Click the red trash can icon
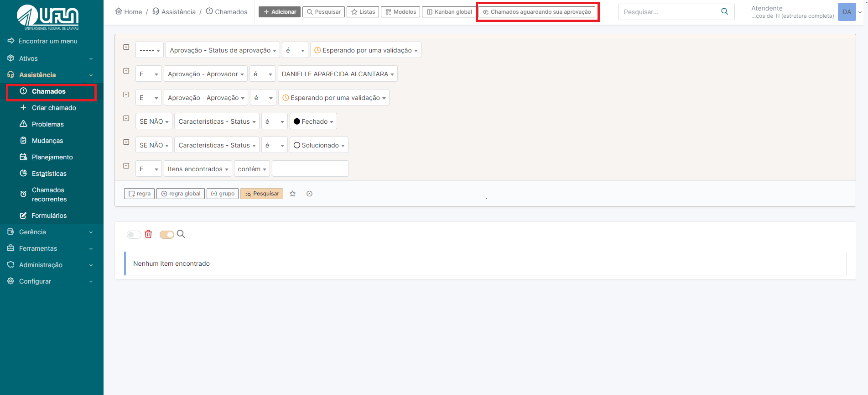The image size is (868, 395). [x=148, y=234]
